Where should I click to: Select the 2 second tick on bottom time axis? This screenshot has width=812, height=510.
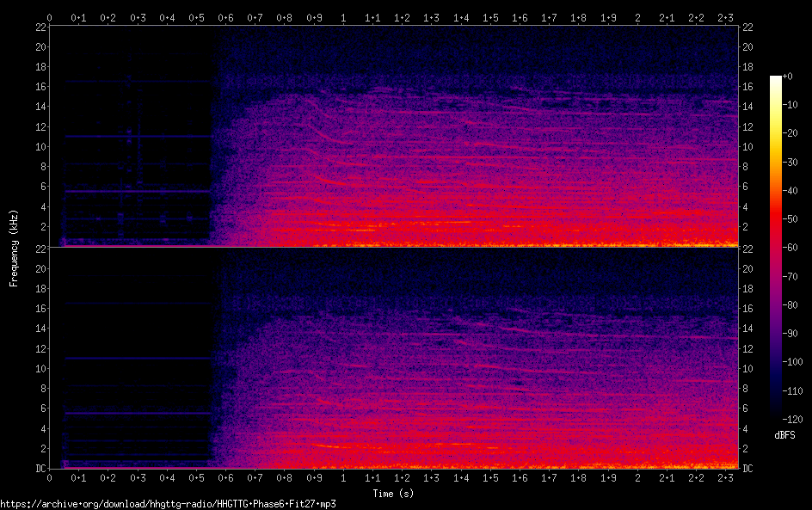click(637, 477)
